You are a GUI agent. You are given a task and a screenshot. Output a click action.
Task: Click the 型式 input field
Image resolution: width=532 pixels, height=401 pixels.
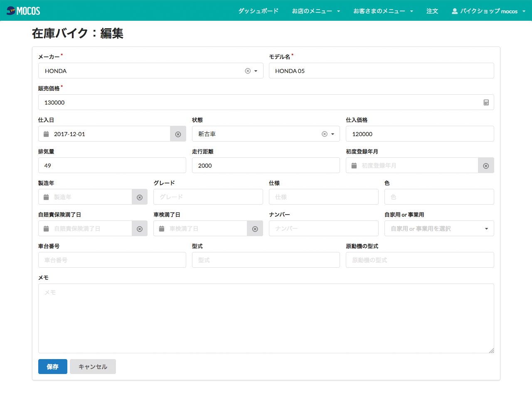[266, 260]
